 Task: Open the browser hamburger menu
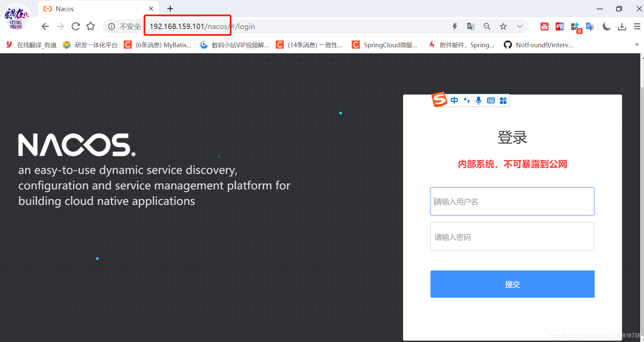click(637, 26)
